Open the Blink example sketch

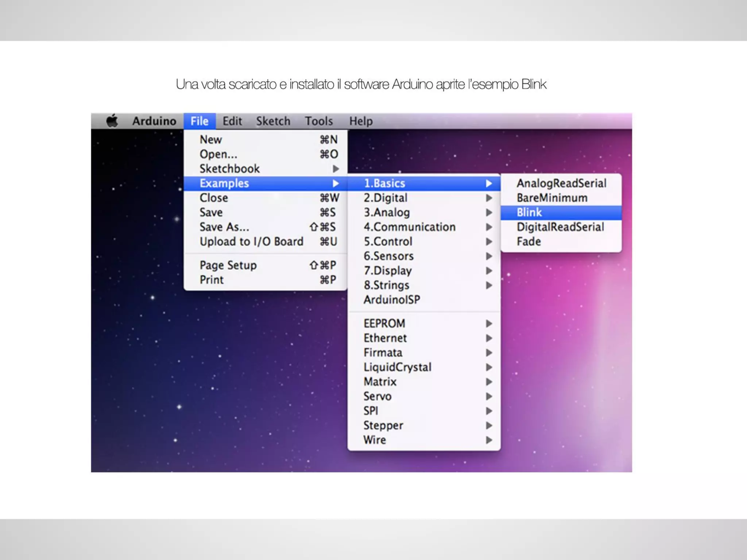tap(561, 213)
